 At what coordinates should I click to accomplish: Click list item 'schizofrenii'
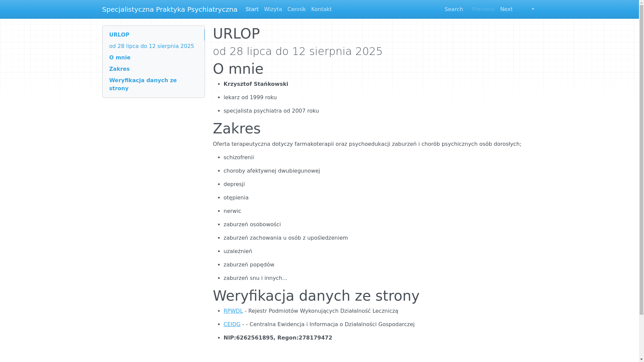pos(238,158)
